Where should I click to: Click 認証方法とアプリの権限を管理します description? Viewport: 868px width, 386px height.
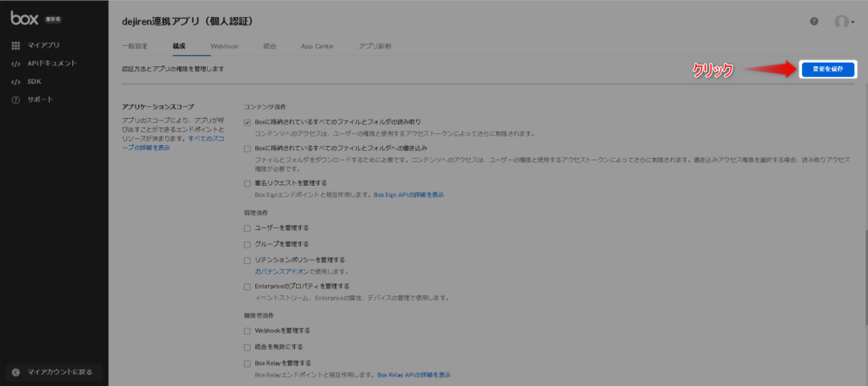tap(173, 70)
